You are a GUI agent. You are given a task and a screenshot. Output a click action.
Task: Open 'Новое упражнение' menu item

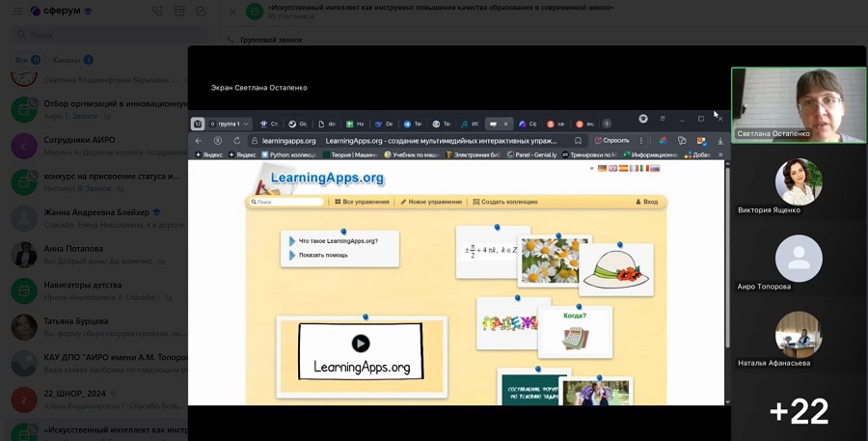[431, 203]
